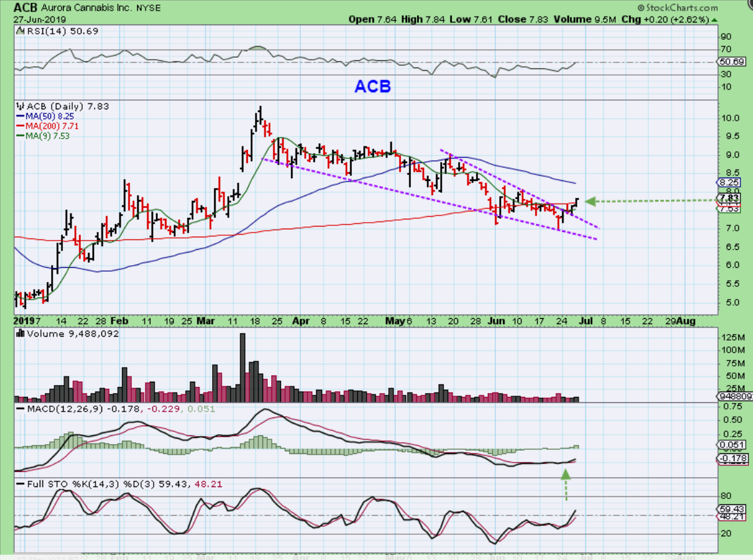The width and height of the screenshot is (753, 560).
Task: Click the bar icon beside Volume 9,488,092
Action: 20,333
